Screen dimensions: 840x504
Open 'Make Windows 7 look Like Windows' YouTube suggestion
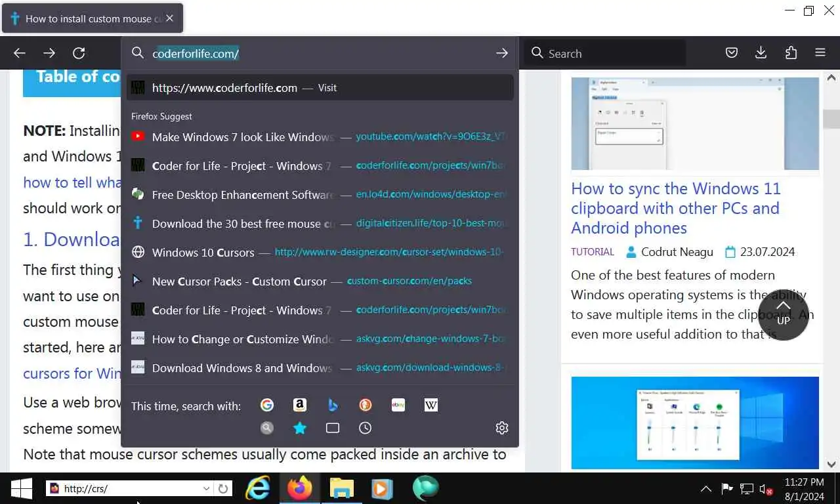320,136
